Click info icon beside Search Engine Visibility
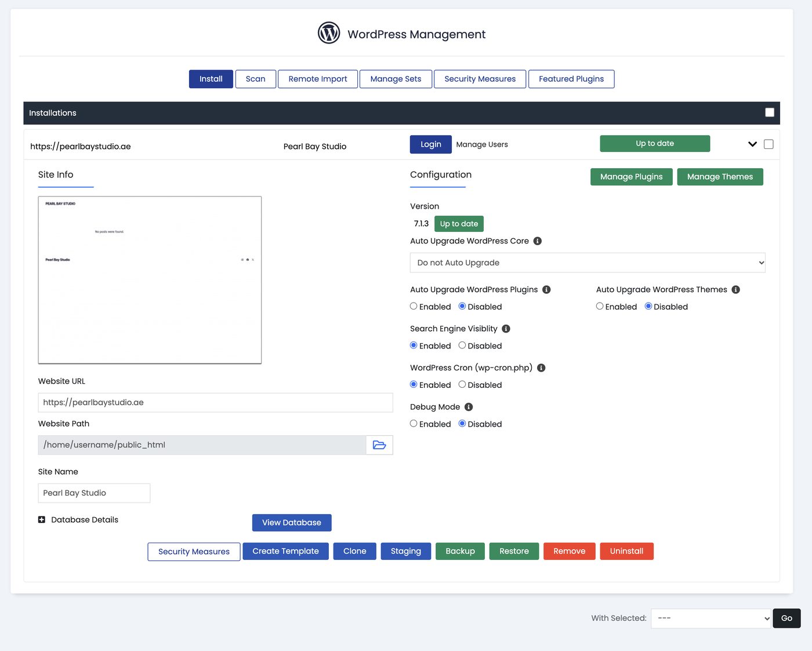812x651 pixels. pyautogui.click(x=506, y=329)
